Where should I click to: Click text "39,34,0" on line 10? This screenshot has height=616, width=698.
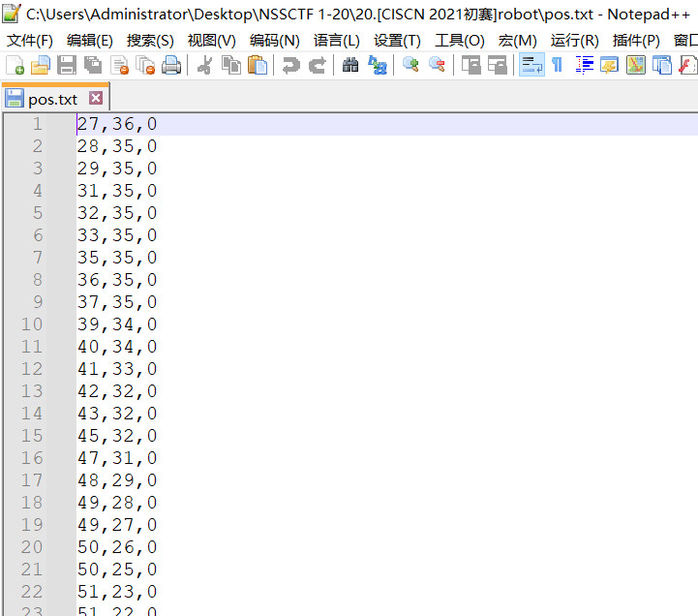tap(117, 324)
